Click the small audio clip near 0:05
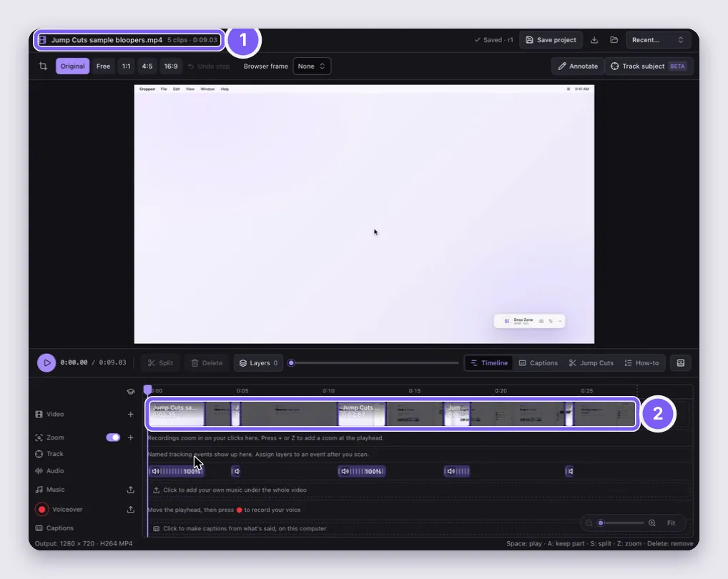The width and height of the screenshot is (728, 579). click(236, 471)
